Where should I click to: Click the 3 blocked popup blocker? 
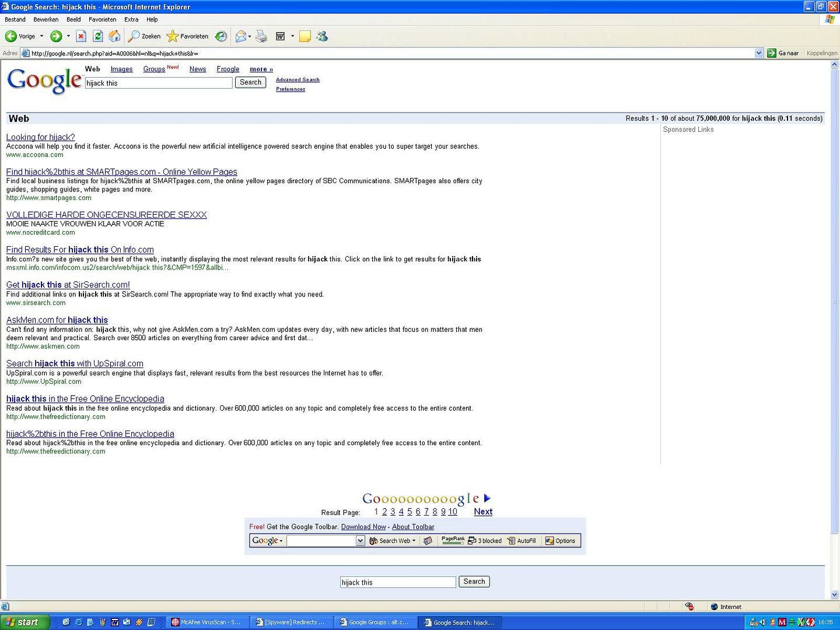pos(485,541)
